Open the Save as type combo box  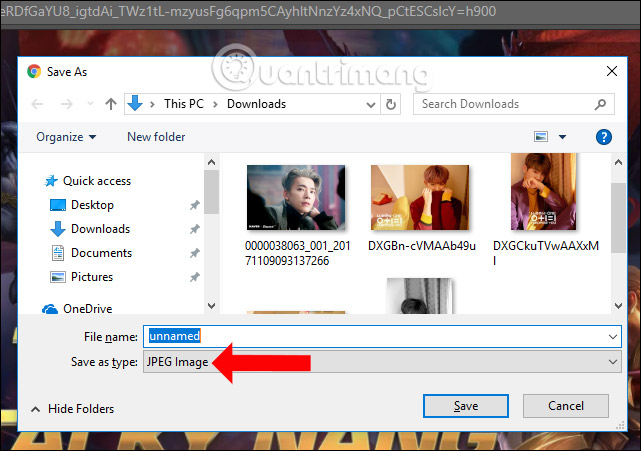(382, 362)
